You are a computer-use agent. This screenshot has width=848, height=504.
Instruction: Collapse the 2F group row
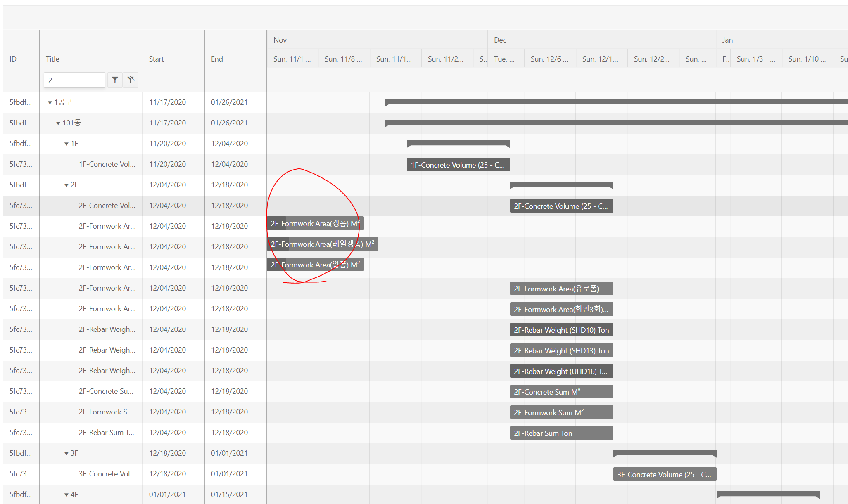click(x=67, y=185)
